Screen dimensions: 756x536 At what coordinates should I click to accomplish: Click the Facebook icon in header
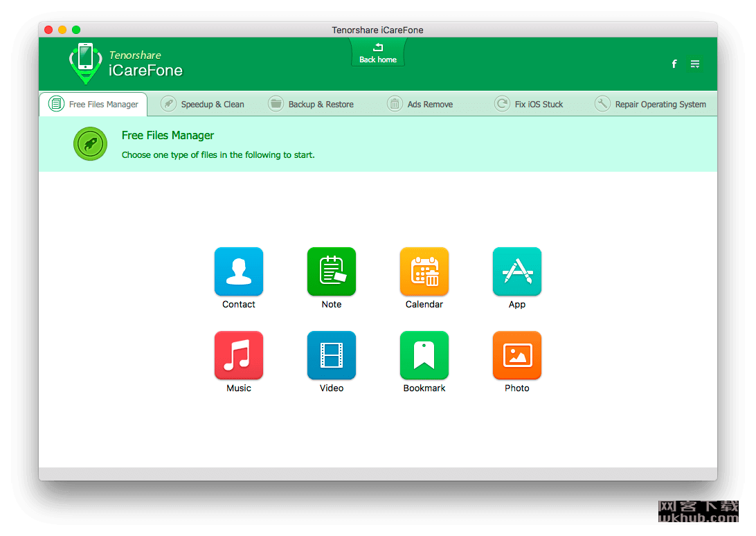pos(674,64)
